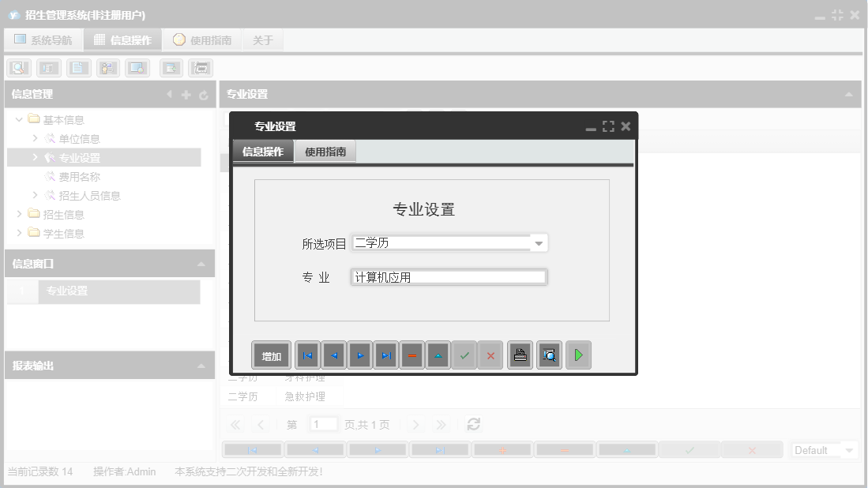The image size is (868, 488).
Task: Collapse the 基本信息 folder in the tree
Action: (x=19, y=119)
